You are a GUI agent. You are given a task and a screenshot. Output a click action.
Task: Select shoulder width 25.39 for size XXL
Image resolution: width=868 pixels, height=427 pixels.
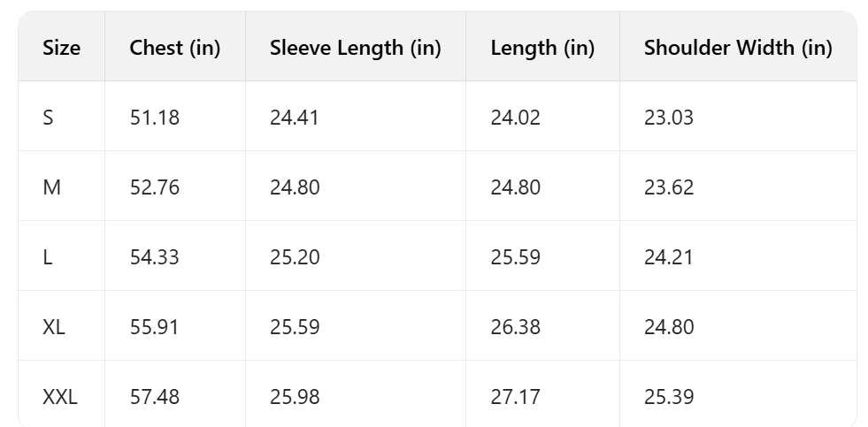tap(669, 397)
